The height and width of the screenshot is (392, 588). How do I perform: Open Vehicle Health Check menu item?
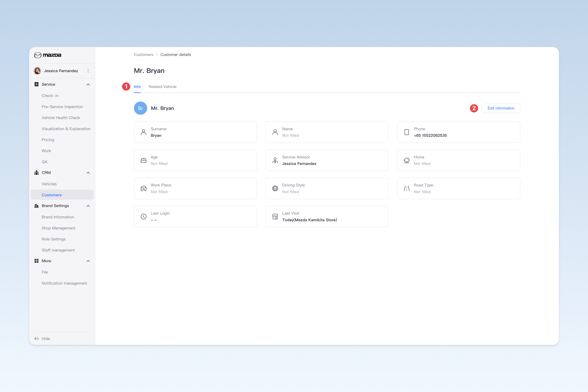click(x=61, y=117)
